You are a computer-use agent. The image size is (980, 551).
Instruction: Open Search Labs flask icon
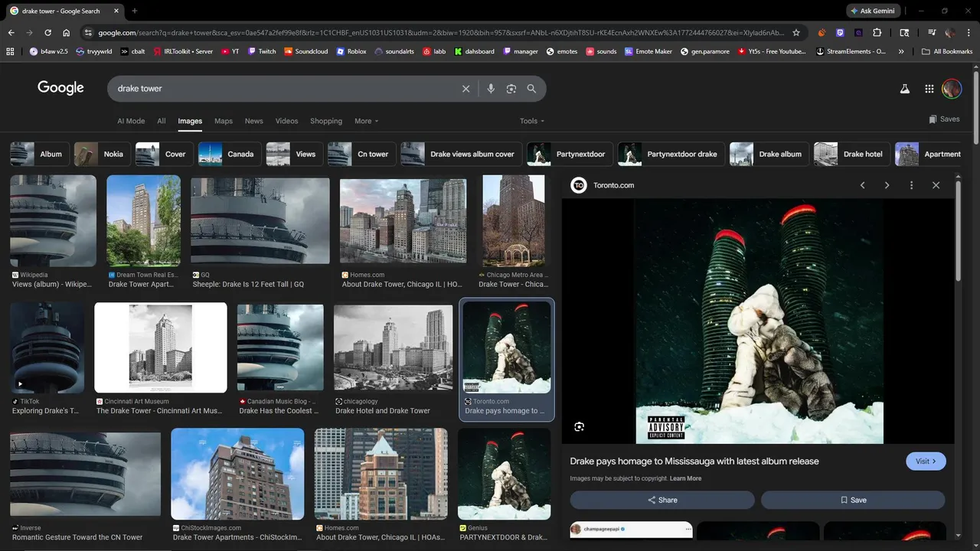click(x=904, y=89)
